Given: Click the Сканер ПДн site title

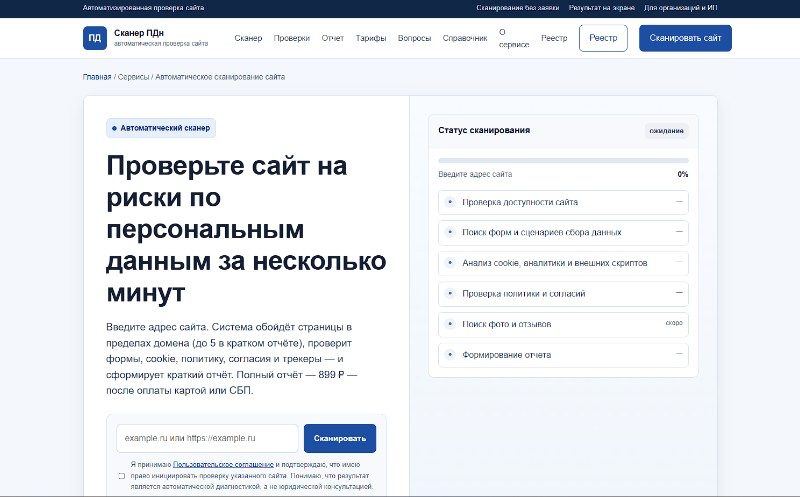Looking at the screenshot, I should coord(139,33).
